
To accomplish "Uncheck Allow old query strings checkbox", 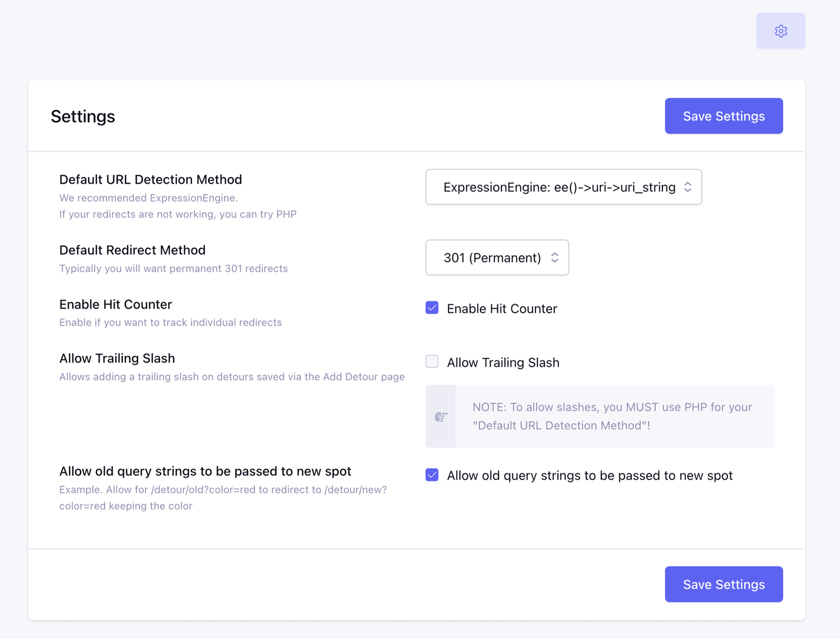I will [432, 475].
